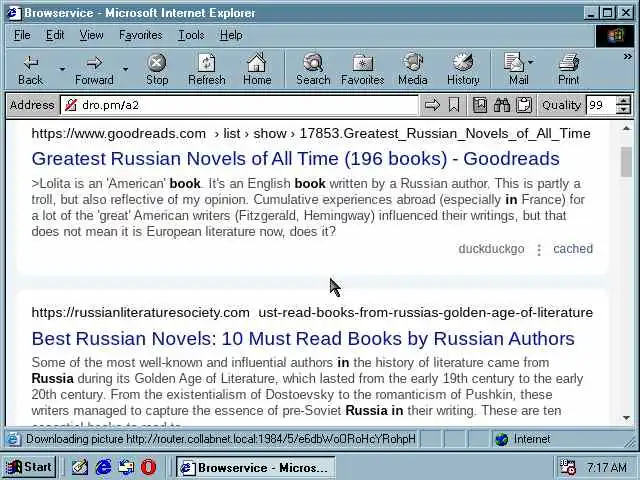Stop page loading with the Stop button
Image resolution: width=640 pixels, height=480 pixels.
[157, 69]
